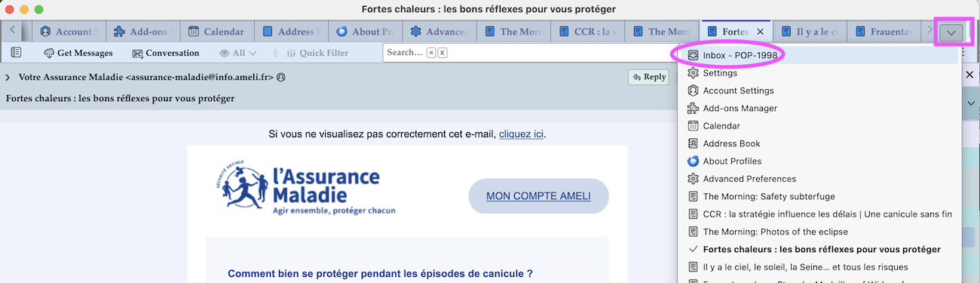Click the Get Messages cloud icon

(49, 54)
